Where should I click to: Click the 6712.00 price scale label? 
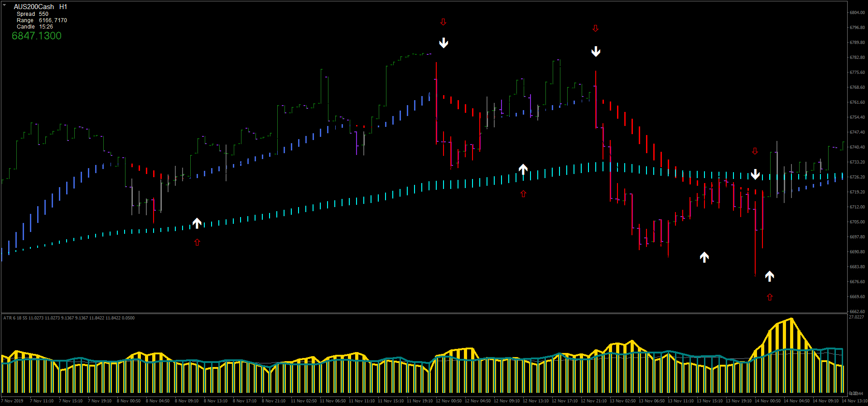(x=858, y=207)
